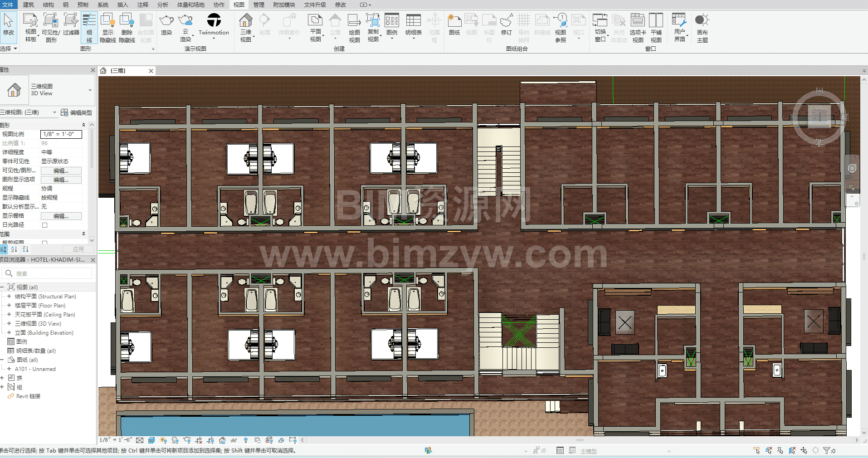Expand the 楼层平面 (Floor Plan) tree node
This screenshot has height=458, width=868.
coord(9,305)
